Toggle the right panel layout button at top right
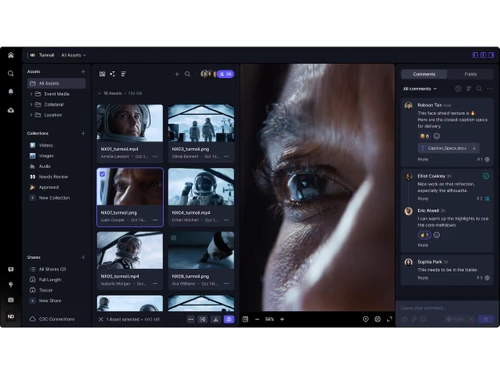This screenshot has width=500, height=375. [491, 55]
